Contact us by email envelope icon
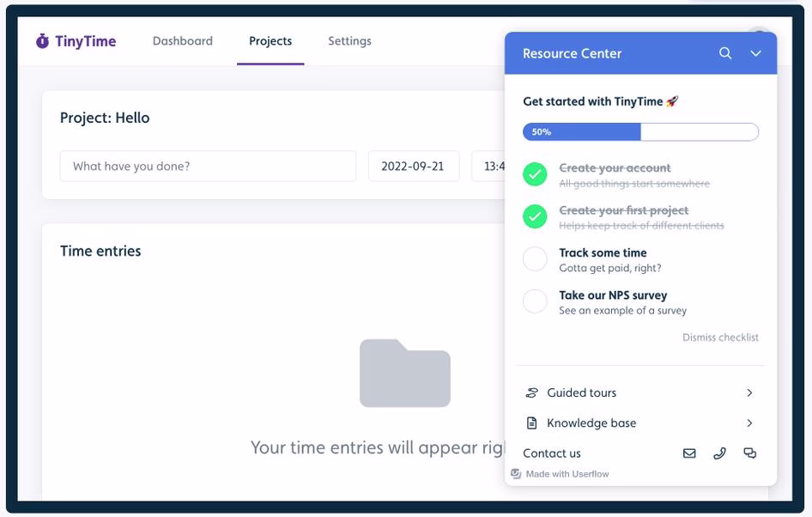Viewport: 812px width, 517px height. click(x=689, y=453)
